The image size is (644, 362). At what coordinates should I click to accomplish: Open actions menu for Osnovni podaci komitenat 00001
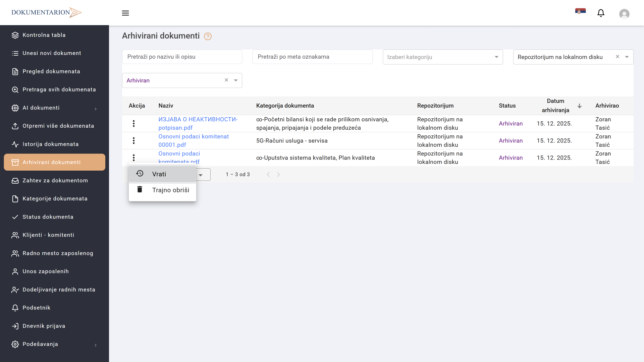click(x=133, y=141)
